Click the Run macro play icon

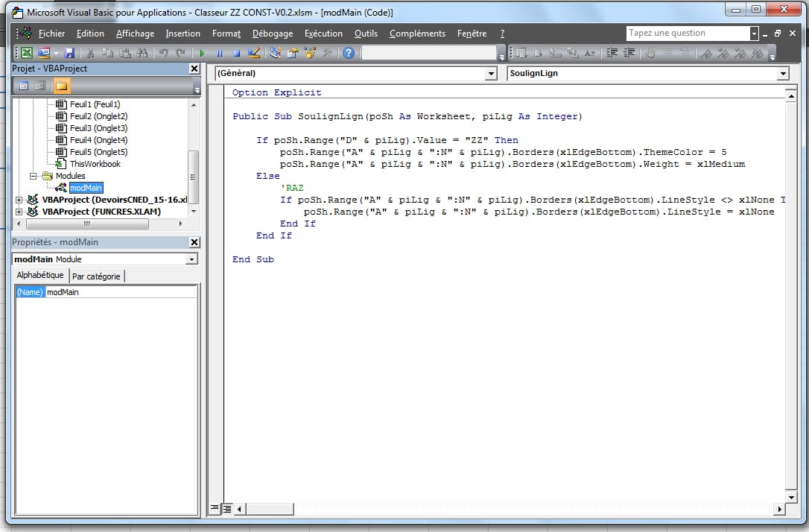click(x=201, y=53)
